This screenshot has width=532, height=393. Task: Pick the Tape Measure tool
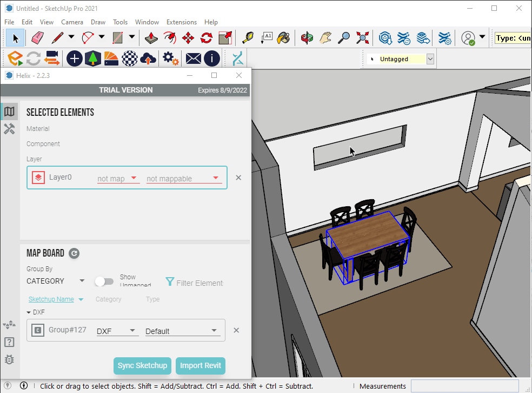[248, 38]
